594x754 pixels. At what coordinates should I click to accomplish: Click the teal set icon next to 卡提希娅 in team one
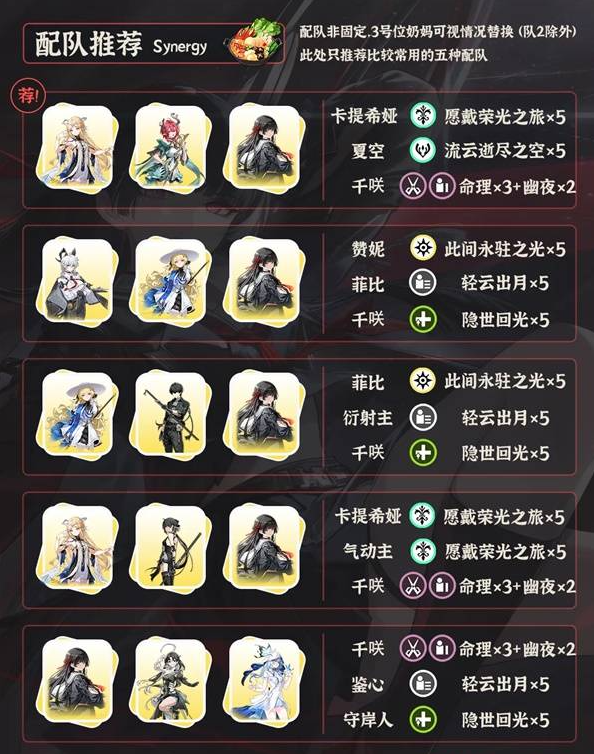tap(423, 115)
